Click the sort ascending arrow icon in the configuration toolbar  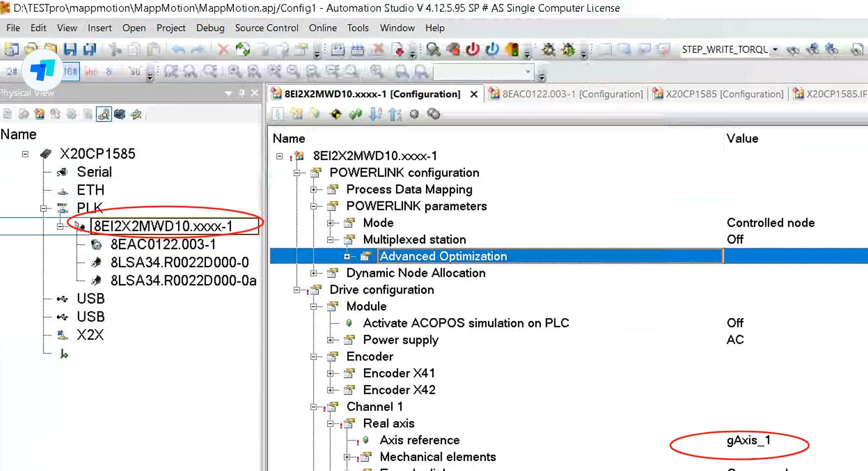tap(395, 114)
